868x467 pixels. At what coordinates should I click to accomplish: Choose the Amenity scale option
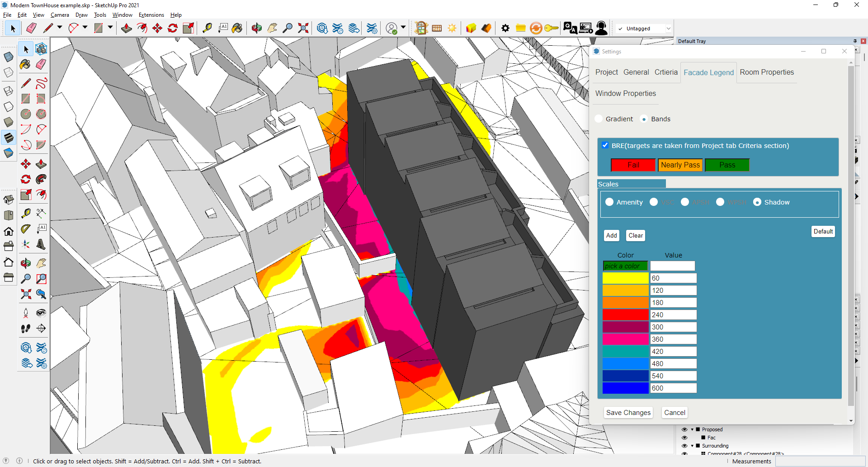(610, 202)
